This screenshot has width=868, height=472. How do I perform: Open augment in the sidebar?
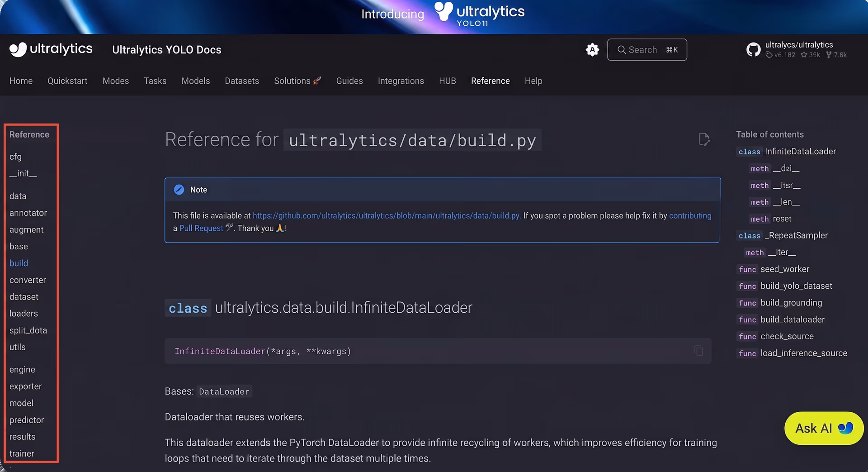[27, 229]
